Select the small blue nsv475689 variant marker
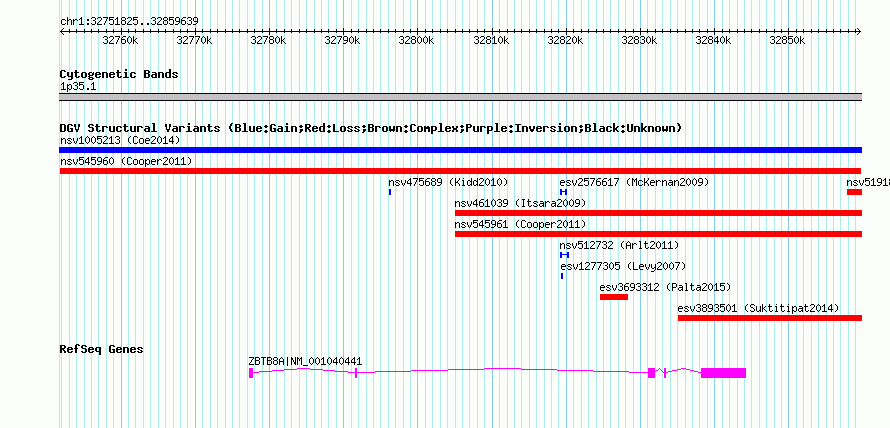 point(390,192)
